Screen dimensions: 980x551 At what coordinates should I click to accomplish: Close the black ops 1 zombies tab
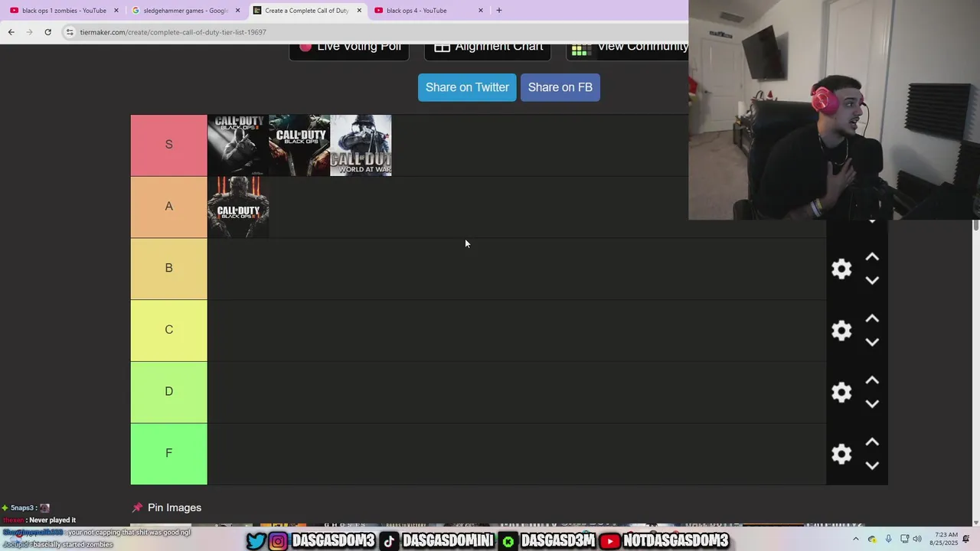point(116,10)
